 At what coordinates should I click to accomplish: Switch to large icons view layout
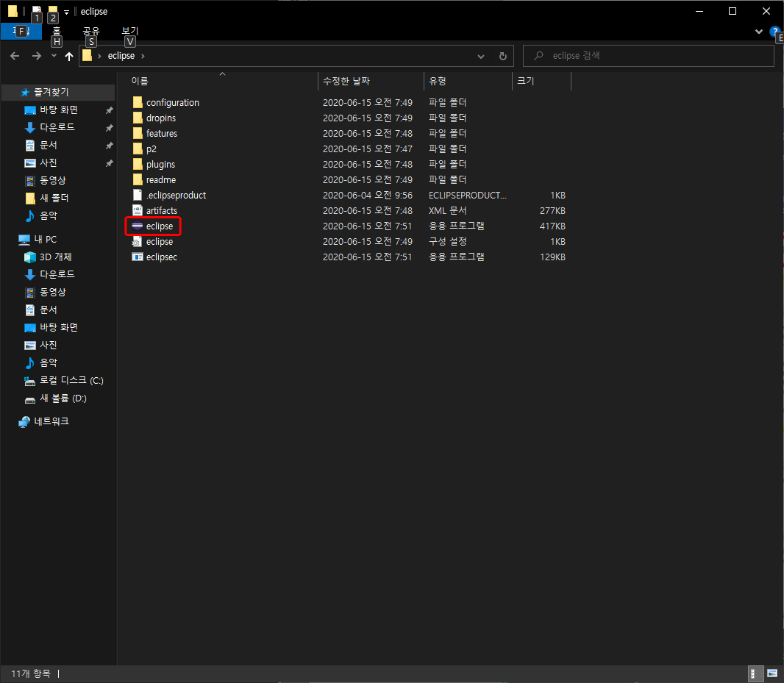coord(772,673)
